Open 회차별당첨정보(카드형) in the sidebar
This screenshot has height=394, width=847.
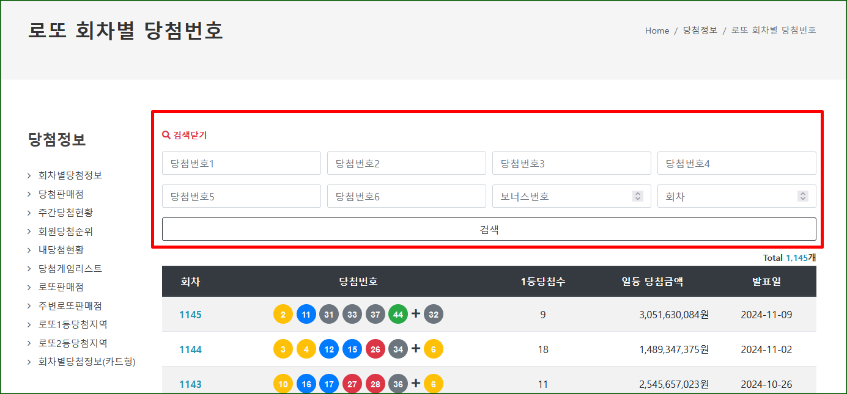(87, 362)
